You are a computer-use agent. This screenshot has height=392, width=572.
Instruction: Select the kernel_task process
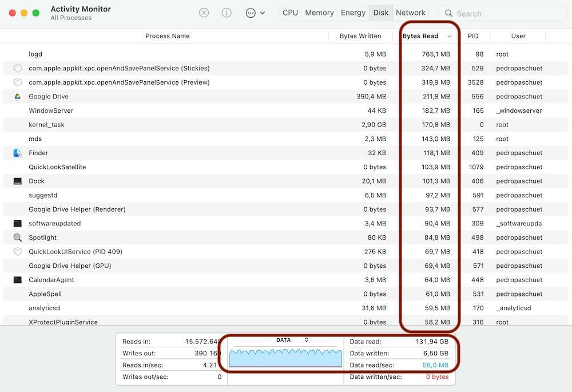click(x=285, y=125)
